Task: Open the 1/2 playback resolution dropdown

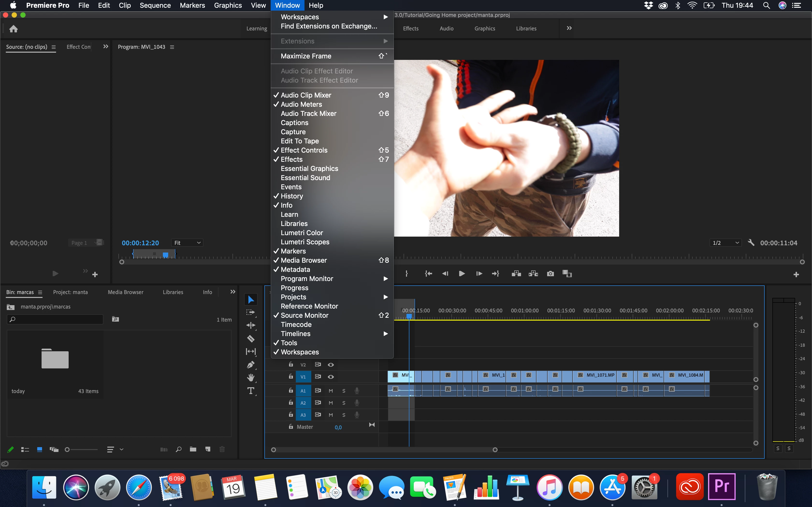Action: (x=726, y=243)
